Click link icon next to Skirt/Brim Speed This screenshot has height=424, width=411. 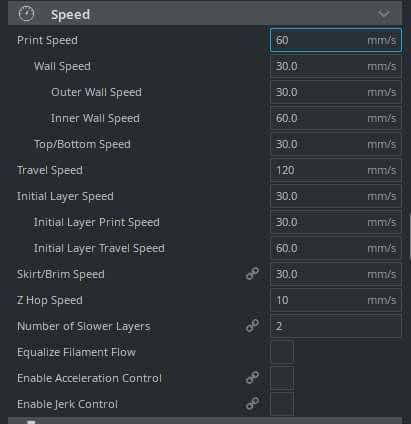pyautogui.click(x=252, y=274)
